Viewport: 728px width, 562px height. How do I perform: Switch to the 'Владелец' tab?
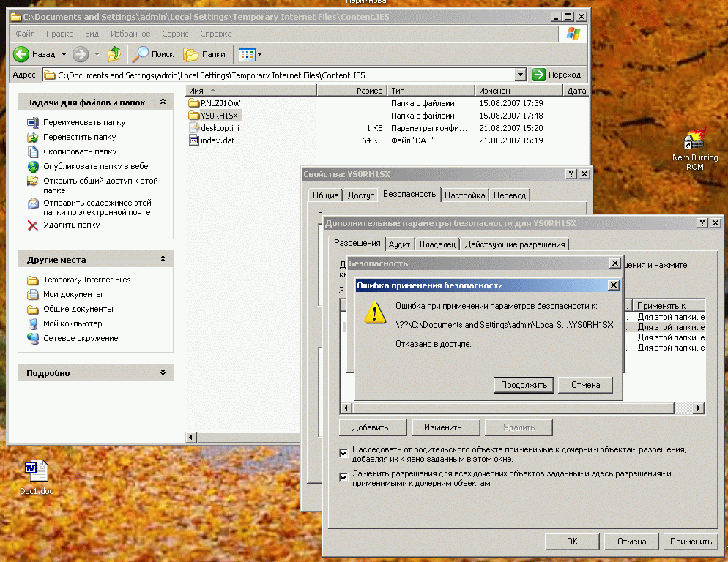tap(438, 244)
